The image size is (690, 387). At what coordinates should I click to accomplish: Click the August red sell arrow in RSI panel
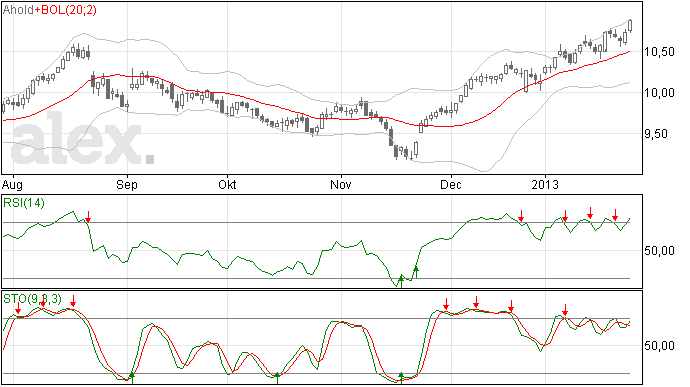[x=88, y=217]
